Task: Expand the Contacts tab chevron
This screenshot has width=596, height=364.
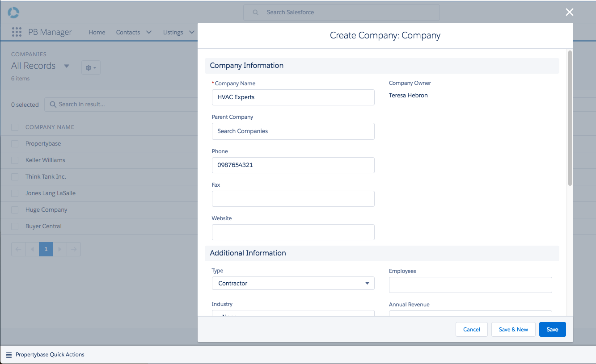Action: click(149, 32)
